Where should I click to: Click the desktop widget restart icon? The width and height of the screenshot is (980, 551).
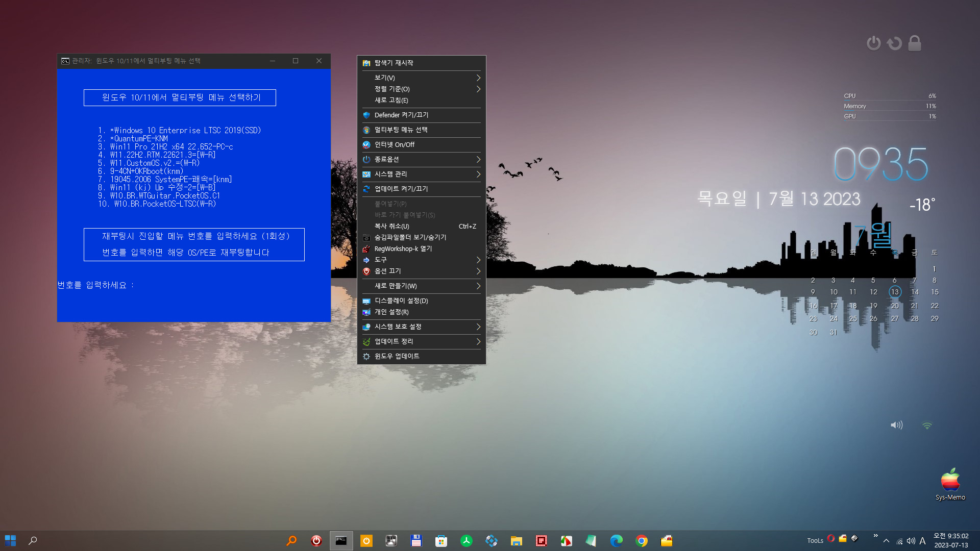(x=894, y=43)
